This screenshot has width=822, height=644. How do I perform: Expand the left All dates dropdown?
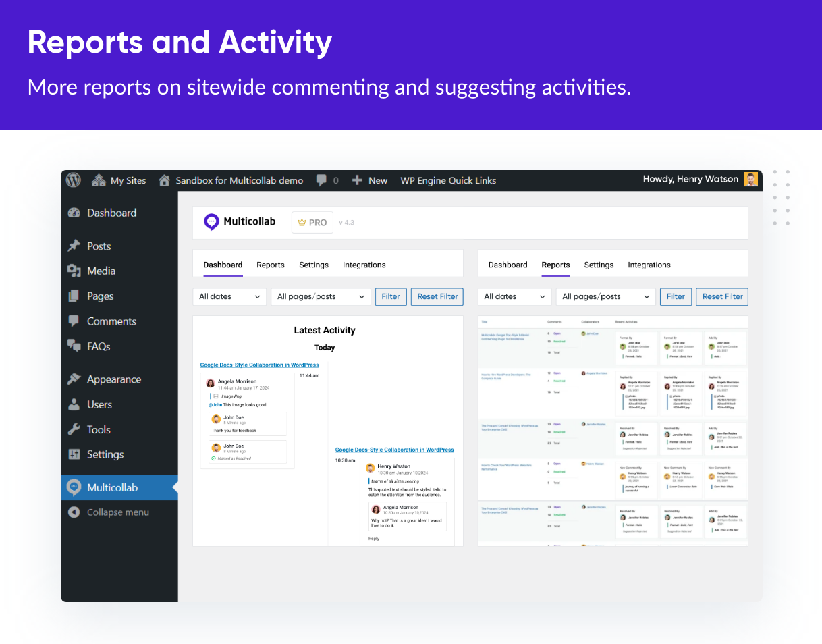229,296
